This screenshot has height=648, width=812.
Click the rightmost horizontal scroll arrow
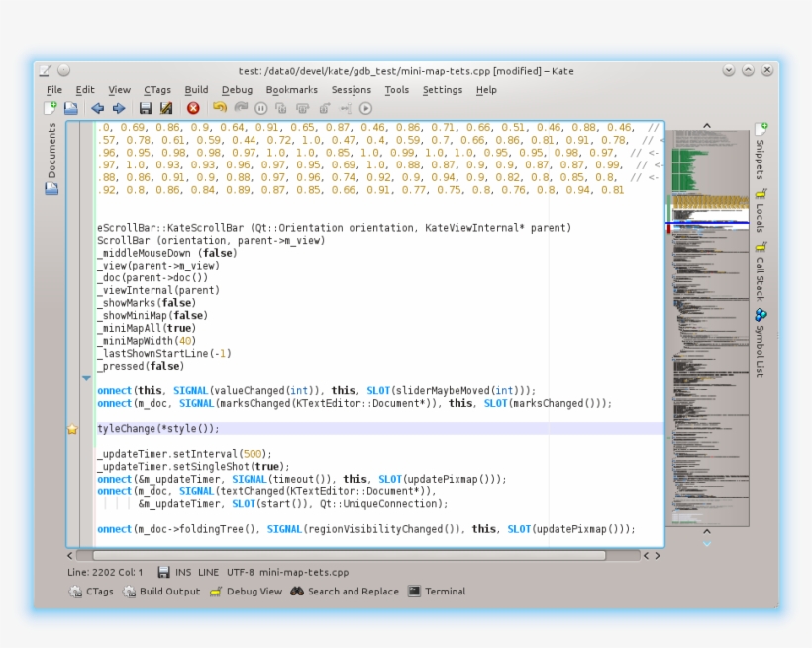(658, 555)
